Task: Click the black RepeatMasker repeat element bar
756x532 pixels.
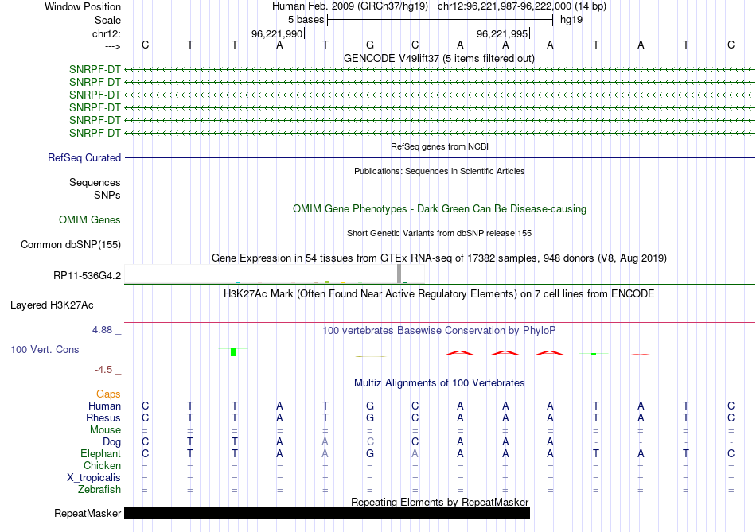Action: [x=327, y=513]
